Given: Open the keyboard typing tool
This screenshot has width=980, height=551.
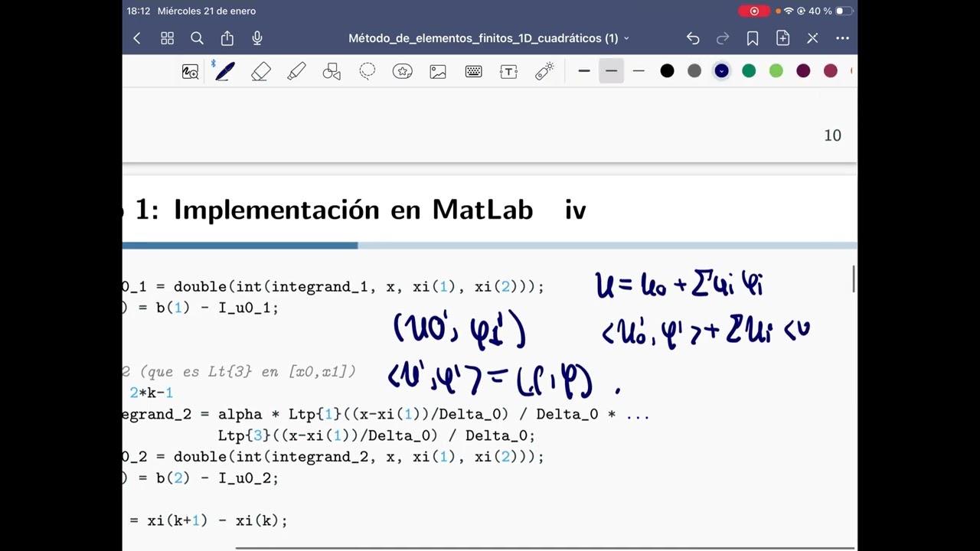Looking at the screenshot, I should tap(473, 71).
